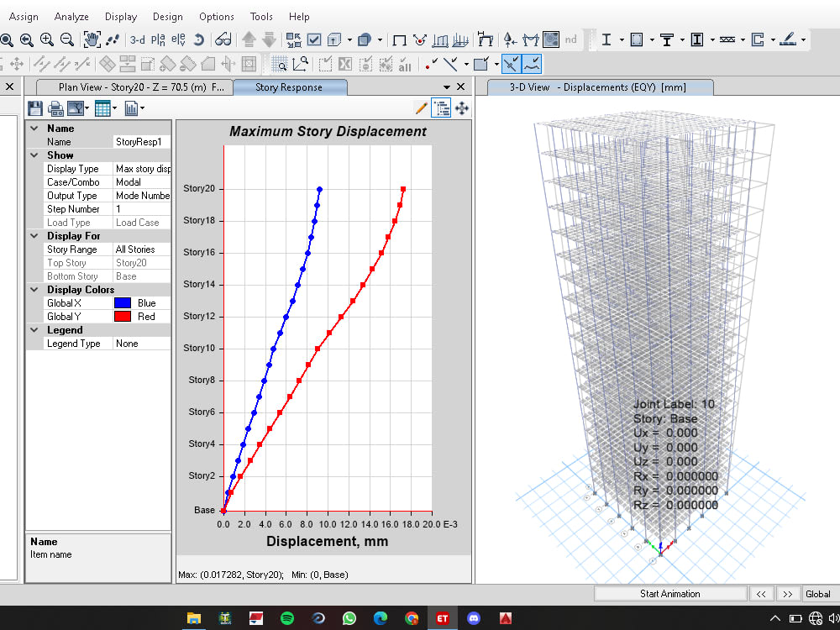
Task: Select the Pan tool
Action: coord(91,39)
